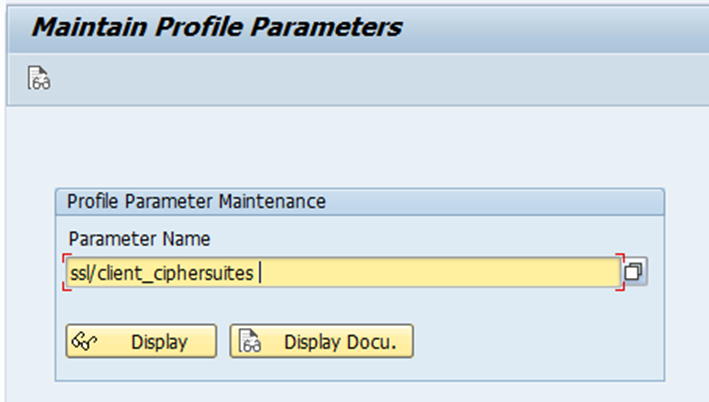This screenshot has height=402, width=709.
Task: Click blank area below the Display buttons
Action: click(x=300, y=370)
